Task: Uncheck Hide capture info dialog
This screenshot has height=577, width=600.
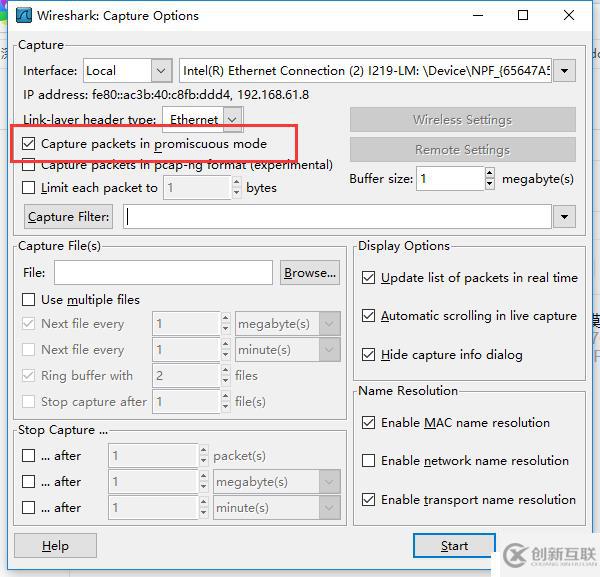Action: (368, 355)
